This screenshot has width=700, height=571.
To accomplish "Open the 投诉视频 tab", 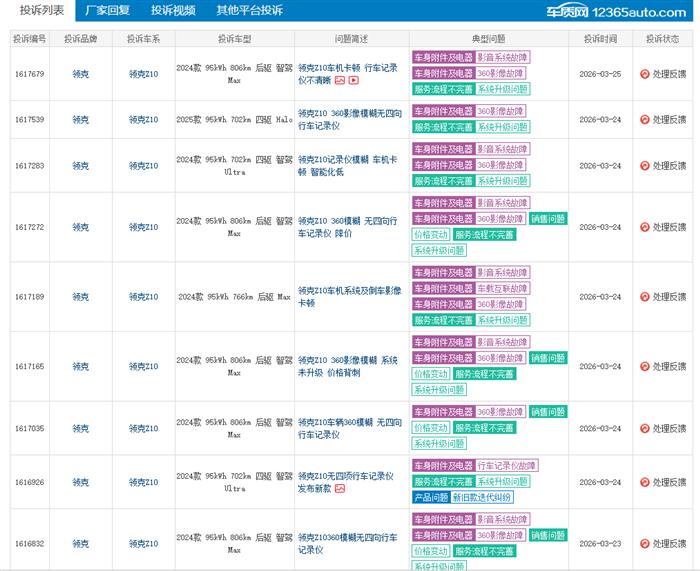I will pos(173,11).
